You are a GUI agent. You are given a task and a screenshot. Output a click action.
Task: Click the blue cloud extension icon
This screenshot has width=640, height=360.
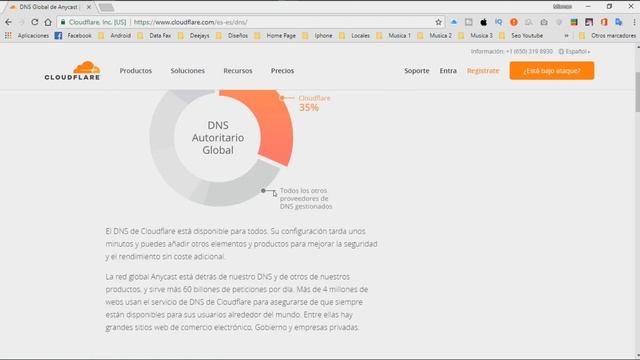[x=454, y=22]
